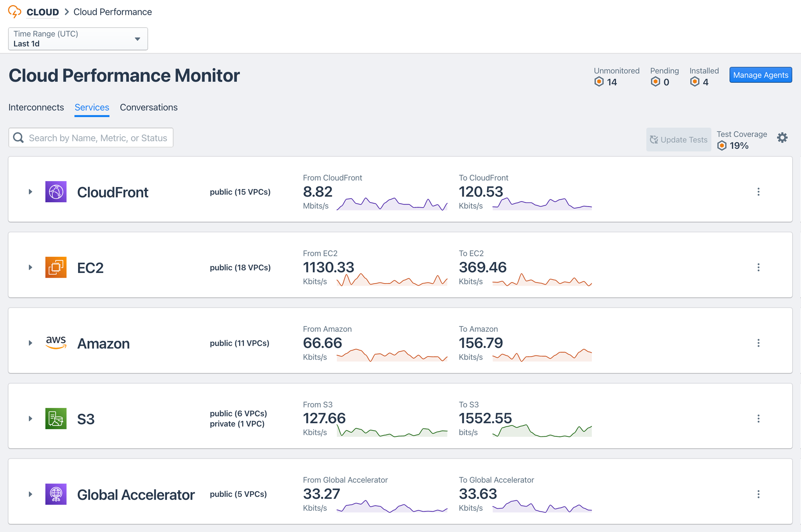Open settings with the gear icon
801x532 pixels.
pos(782,138)
